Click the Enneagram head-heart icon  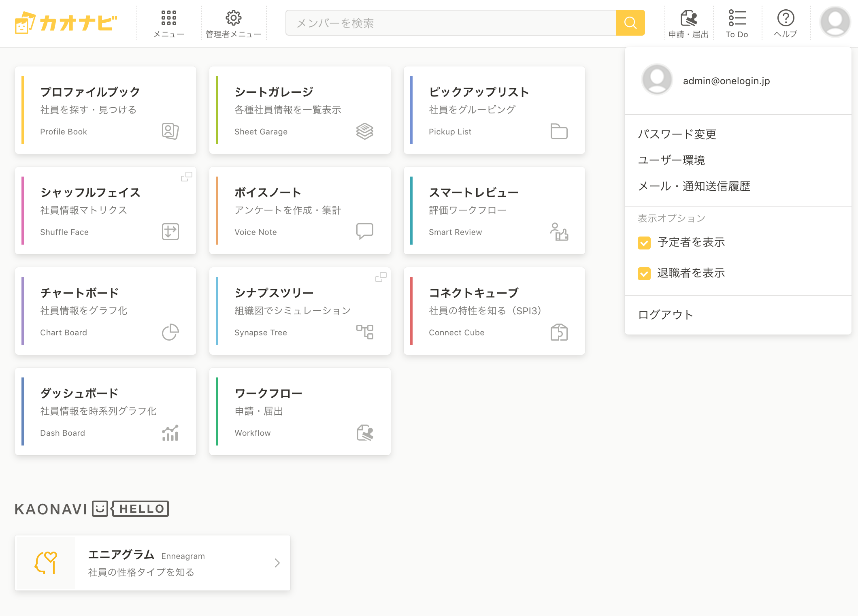click(46, 563)
